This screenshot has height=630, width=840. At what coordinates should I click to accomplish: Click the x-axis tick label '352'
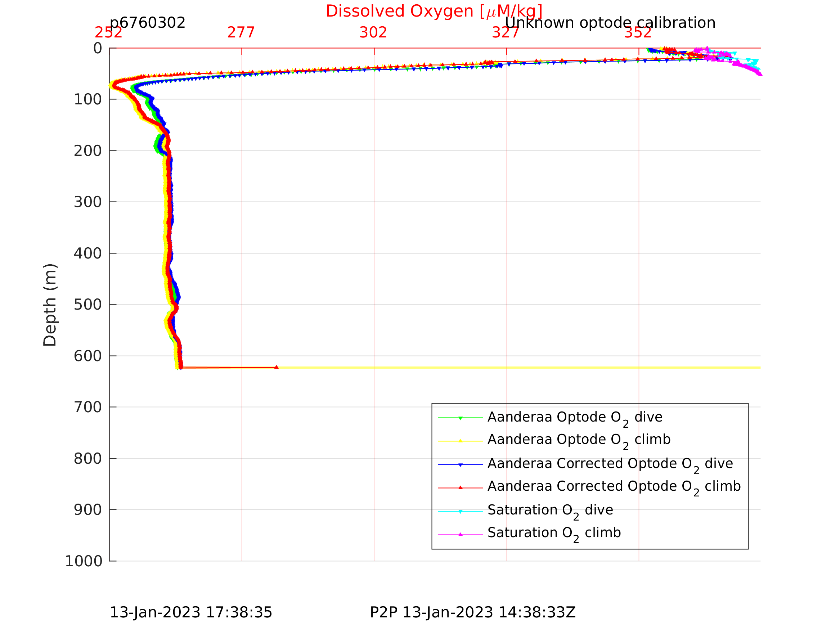(x=638, y=33)
